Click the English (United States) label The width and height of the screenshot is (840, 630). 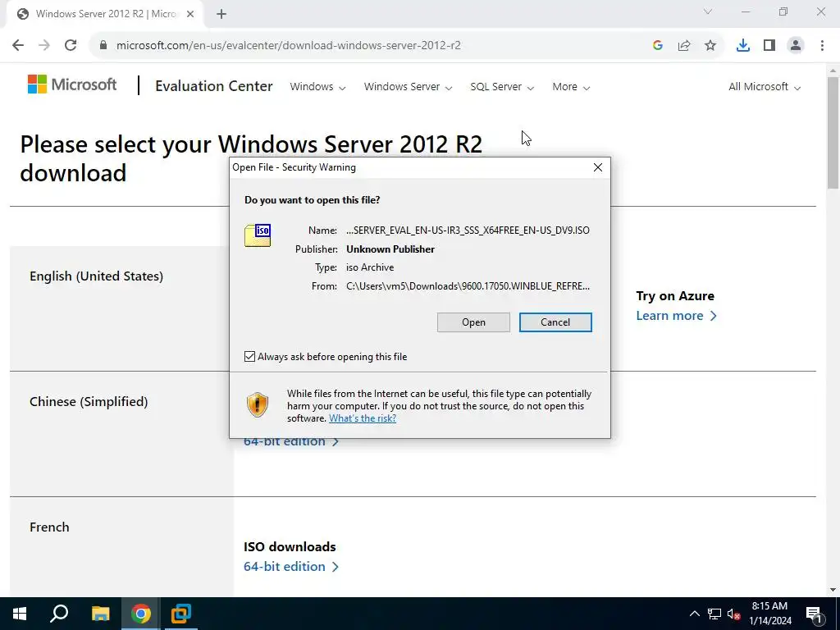tap(97, 276)
